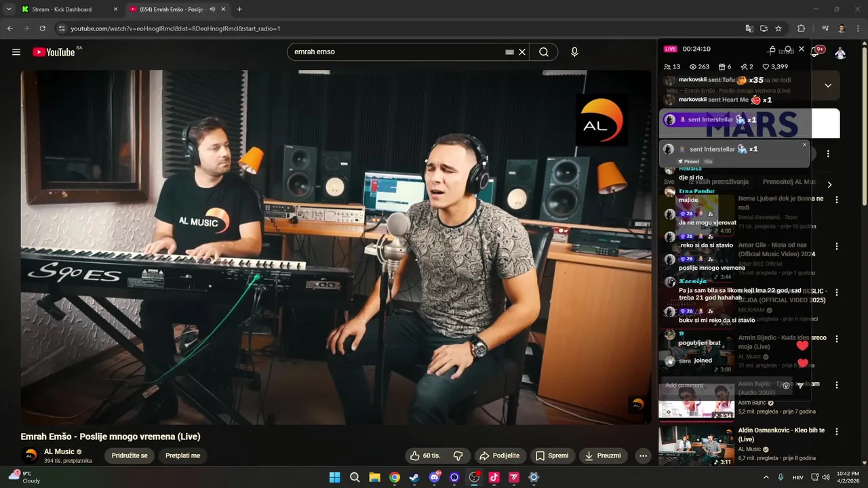Image resolution: width=868 pixels, height=488 pixels.
Task: Open options for Nema Ljubavi video
Action: (x=837, y=200)
